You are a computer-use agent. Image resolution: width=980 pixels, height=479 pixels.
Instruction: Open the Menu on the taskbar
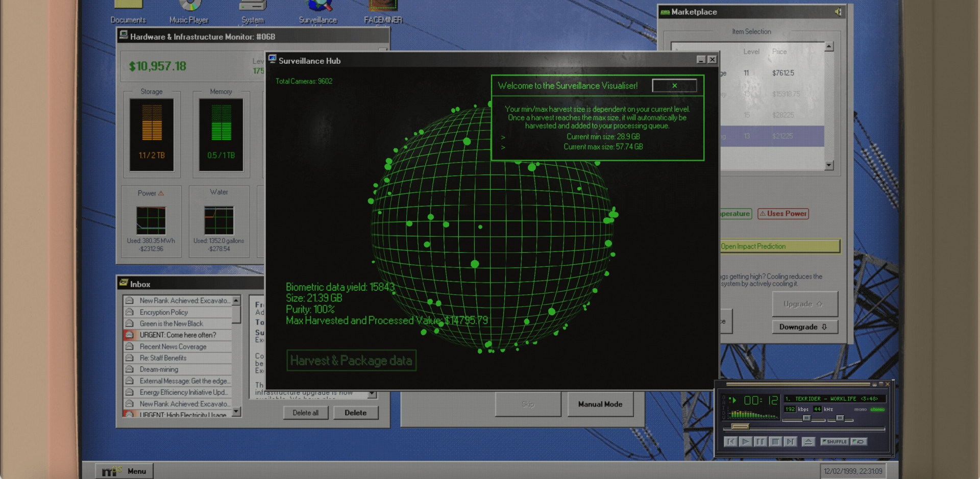[125, 471]
